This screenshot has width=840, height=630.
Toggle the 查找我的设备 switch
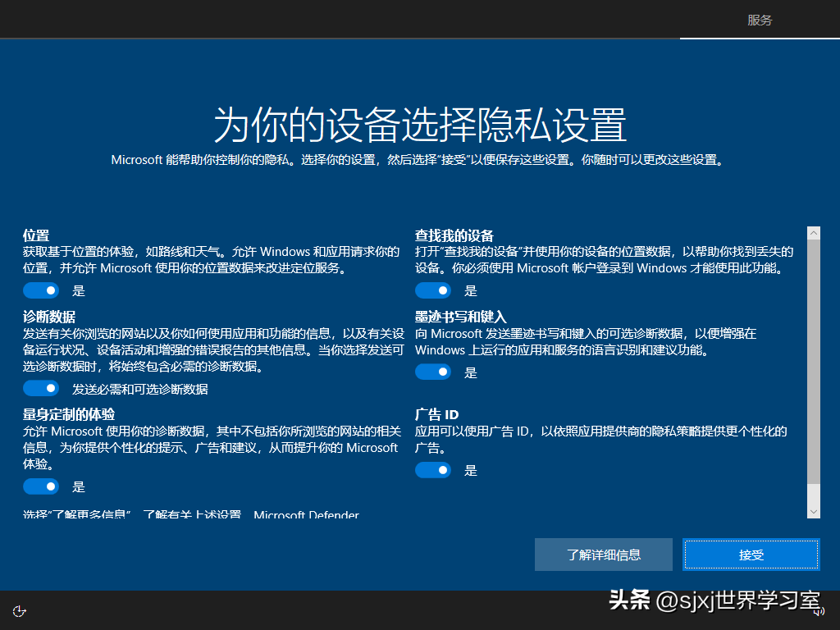433,290
